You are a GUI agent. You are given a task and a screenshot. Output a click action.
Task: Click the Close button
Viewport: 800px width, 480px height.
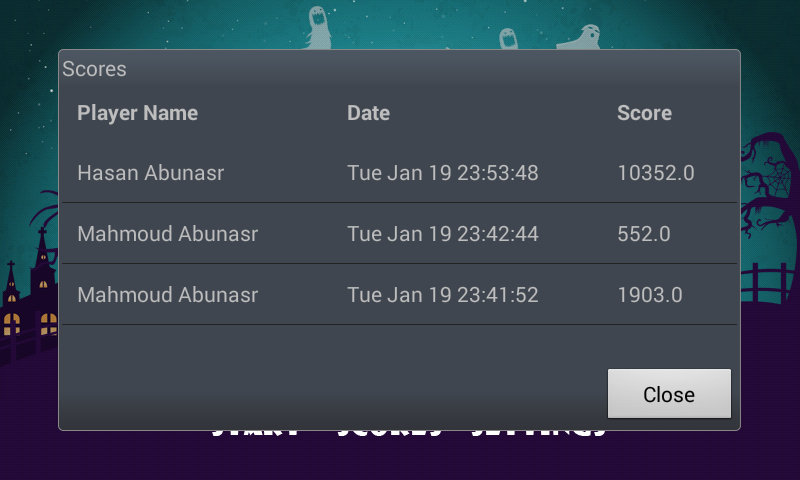point(669,394)
